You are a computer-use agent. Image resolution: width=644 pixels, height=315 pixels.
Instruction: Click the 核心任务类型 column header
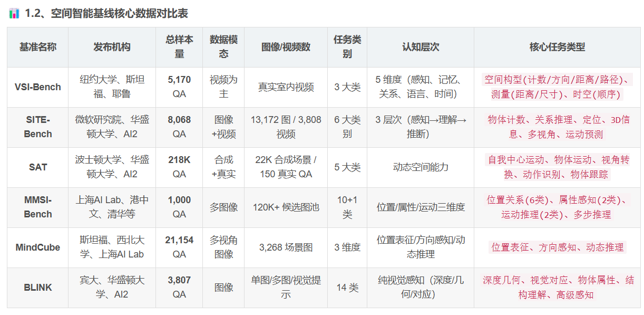(557, 47)
